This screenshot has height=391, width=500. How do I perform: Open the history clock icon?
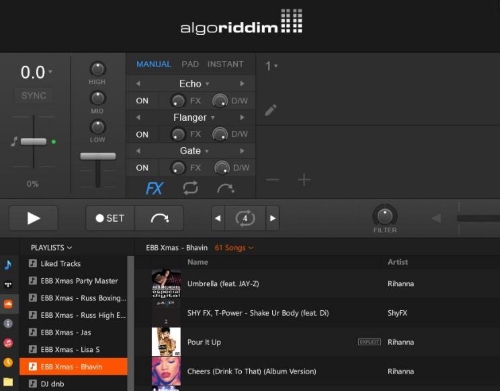(8, 362)
